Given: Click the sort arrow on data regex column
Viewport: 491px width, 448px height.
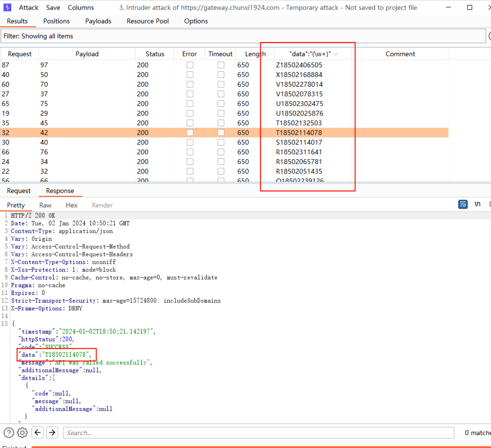Looking at the screenshot, I should [336, 54].
